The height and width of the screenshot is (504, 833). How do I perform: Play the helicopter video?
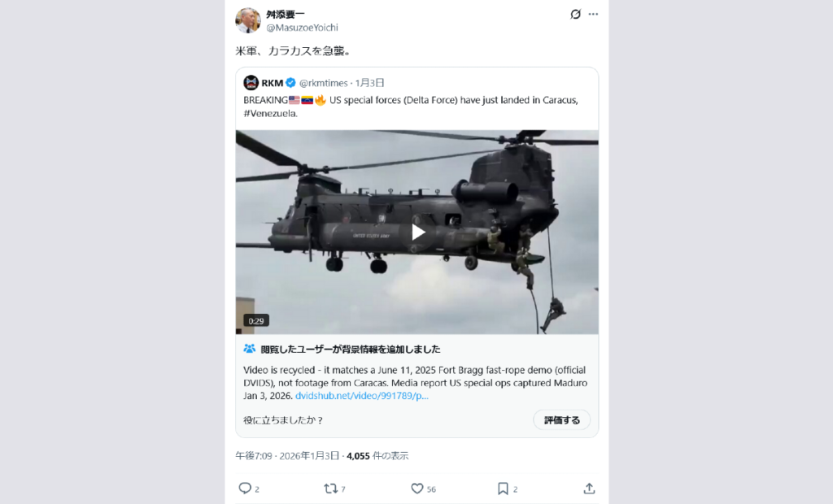pos(417,232)
